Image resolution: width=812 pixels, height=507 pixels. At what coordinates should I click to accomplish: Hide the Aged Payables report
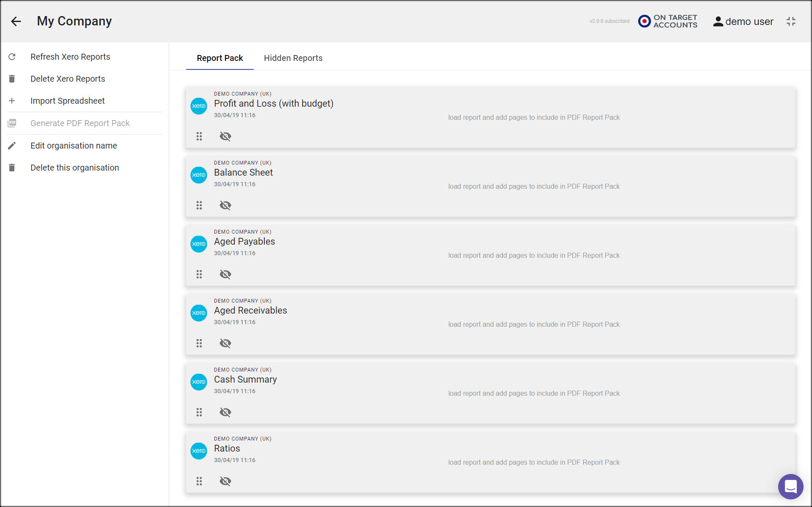225,274
